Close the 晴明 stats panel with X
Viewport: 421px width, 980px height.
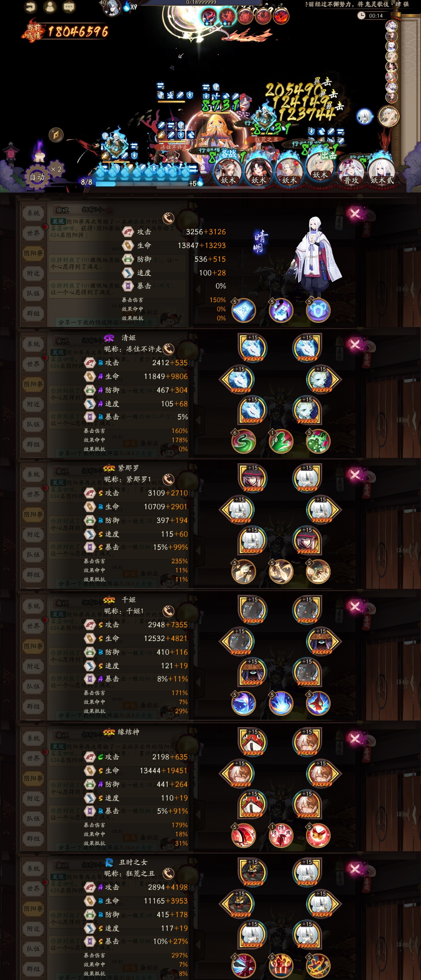point(355,213)
